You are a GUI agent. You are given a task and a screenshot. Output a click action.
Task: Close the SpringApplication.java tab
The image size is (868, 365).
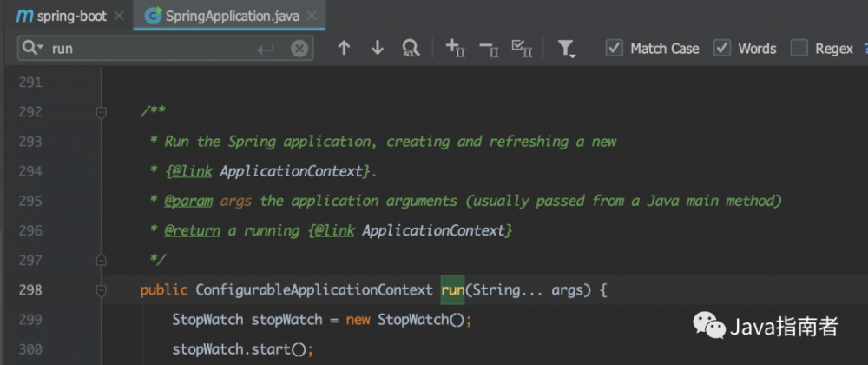[312, 16]
